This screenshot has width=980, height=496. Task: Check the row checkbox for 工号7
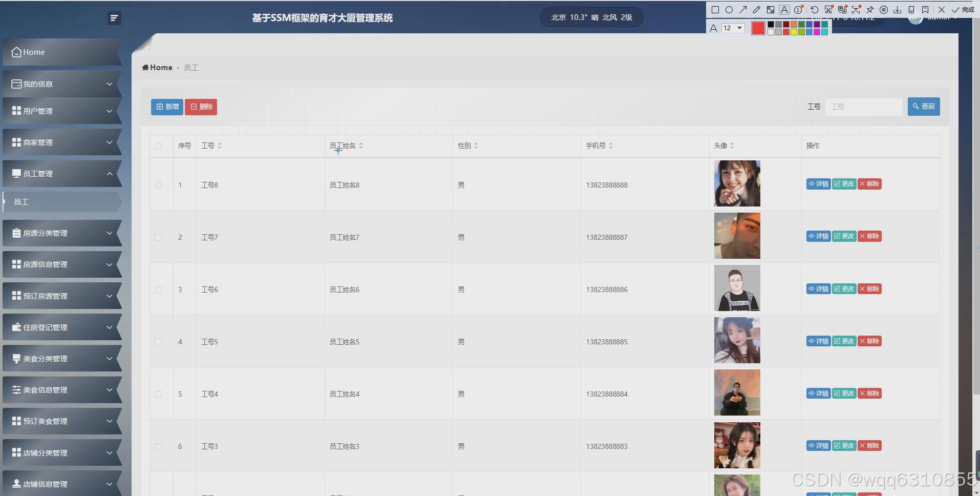158,237
